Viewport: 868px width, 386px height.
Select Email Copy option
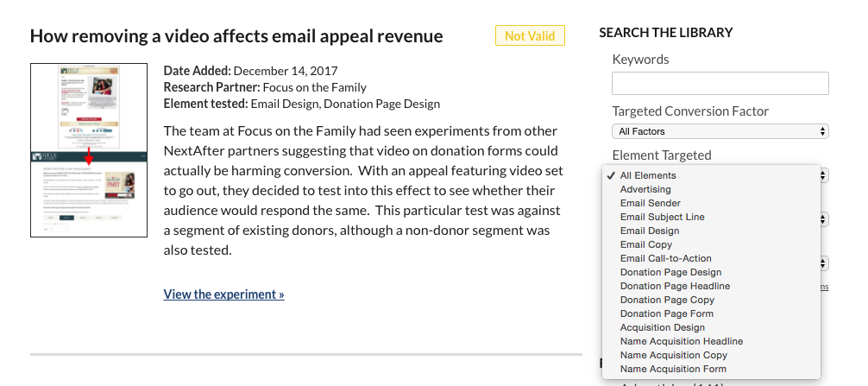pos(711,244)
